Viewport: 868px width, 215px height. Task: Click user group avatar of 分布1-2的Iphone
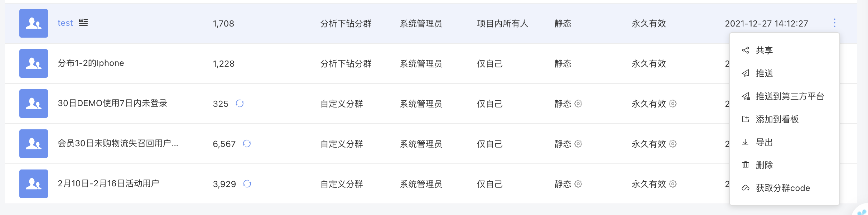[34, 63]
